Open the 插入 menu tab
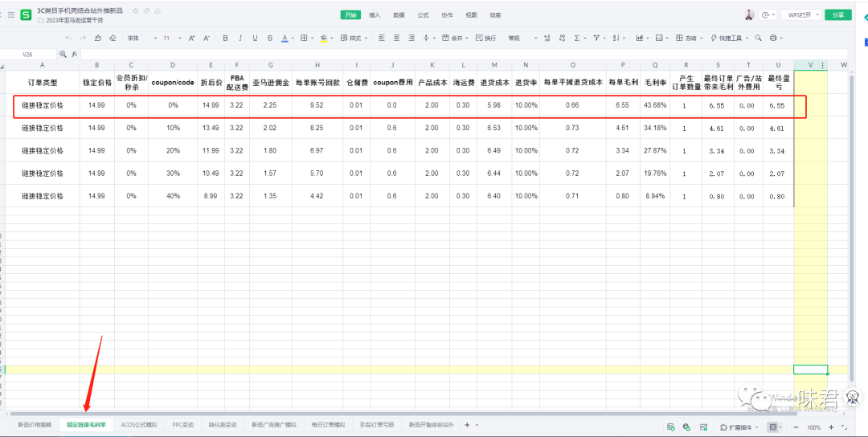The height and width of the screenshot is (437, 868). [x=375, y=15]
